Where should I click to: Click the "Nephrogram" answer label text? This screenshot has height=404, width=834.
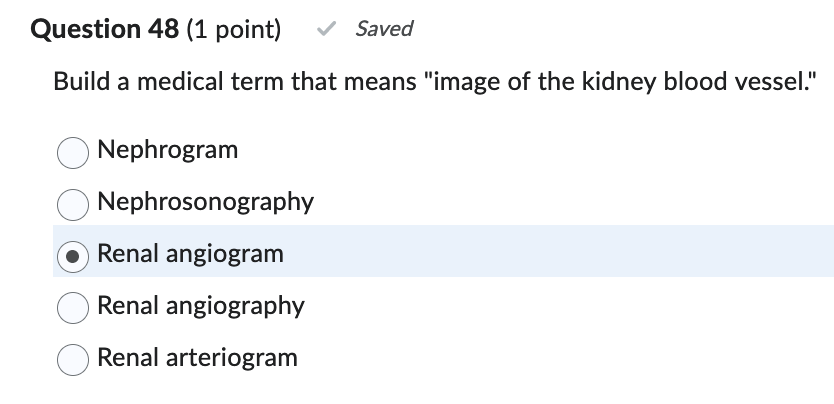tap(168, 150)
